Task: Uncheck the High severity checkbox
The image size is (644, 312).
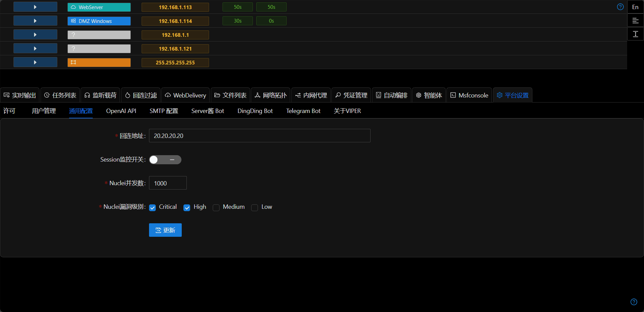Action: pos(187,207)
